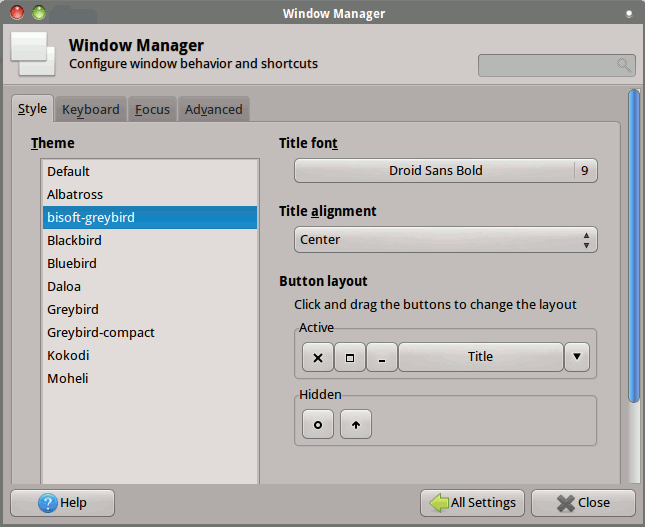Viewport: 645px width, 527px height.
Task: Select the Albatross theme
Action: (150, 195)
